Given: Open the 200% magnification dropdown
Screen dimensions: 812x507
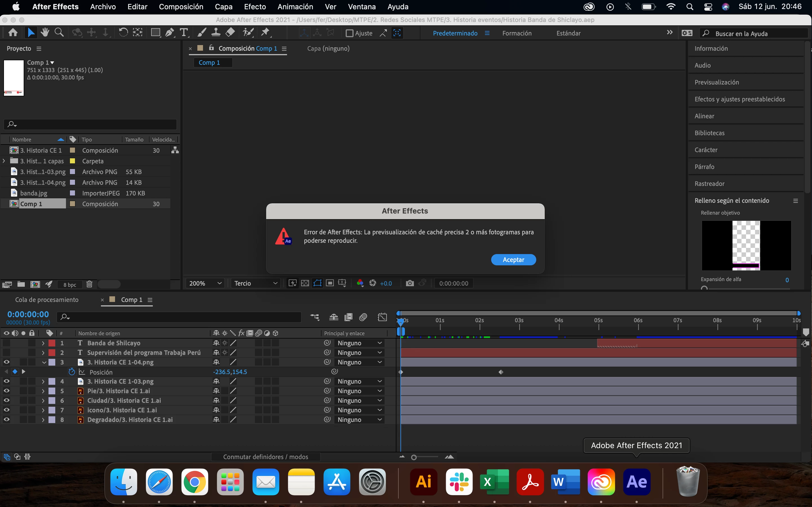Looking at the screenshot, I should pyautogui.click(x=205, y=283).
